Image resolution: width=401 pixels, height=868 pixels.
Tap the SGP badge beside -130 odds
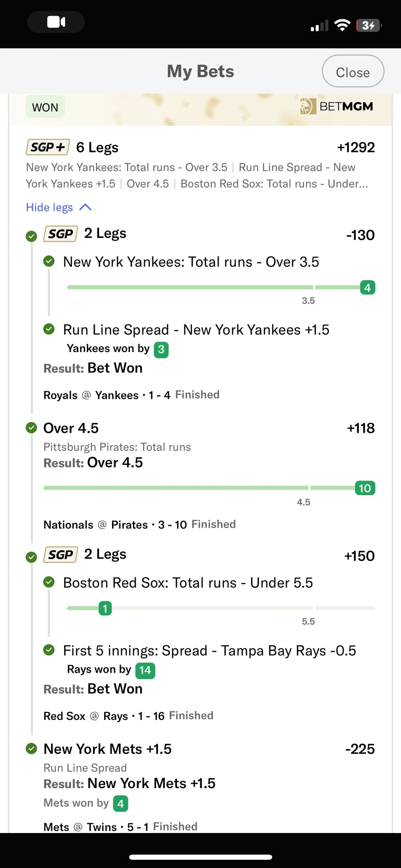tap(61, 234)
